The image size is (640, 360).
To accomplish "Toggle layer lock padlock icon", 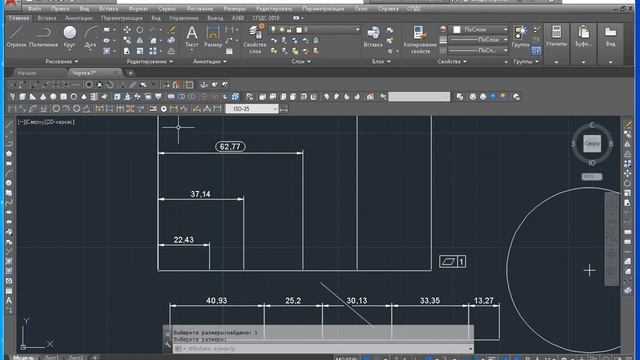I will point(289,29).
